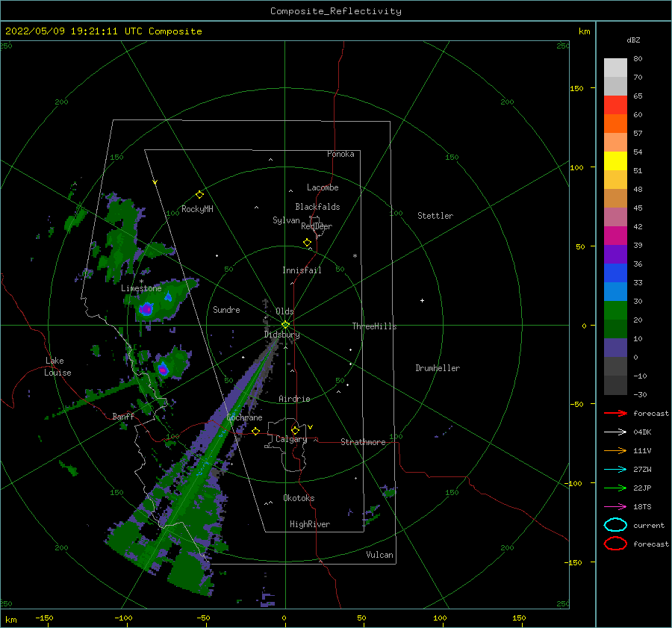Click the Sylvan label

click(286, 220)
